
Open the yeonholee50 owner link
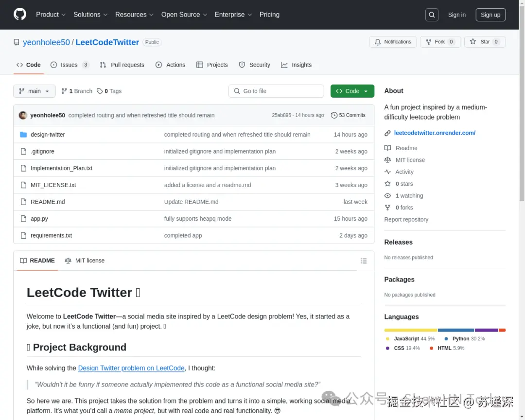click(46, 42)
